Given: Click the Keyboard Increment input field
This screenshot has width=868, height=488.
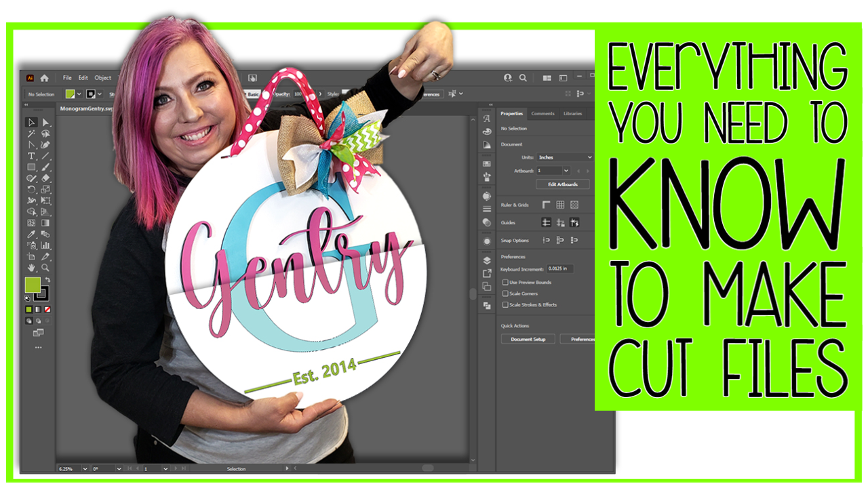Looking at the screenshot, I should point(561,268).
